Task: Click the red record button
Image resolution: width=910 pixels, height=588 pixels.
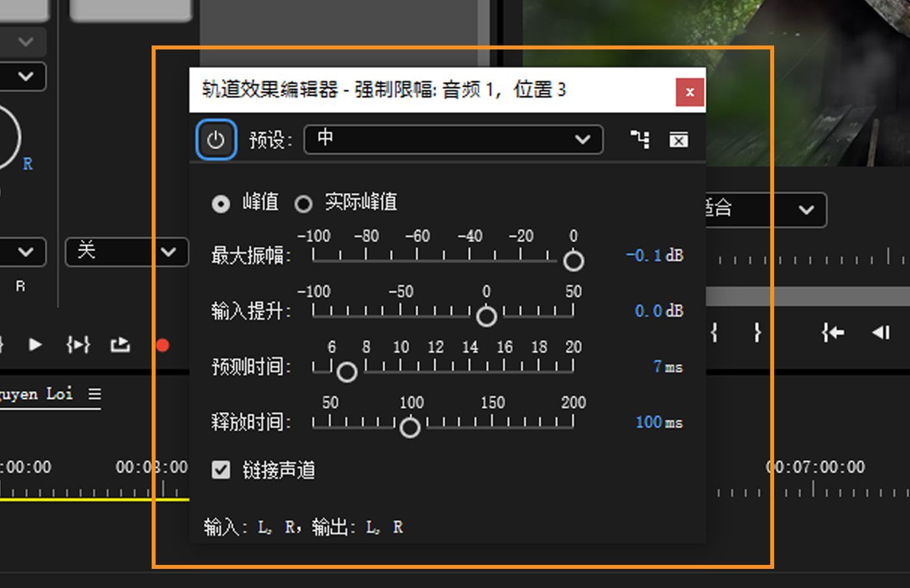Action: (162, 344)
